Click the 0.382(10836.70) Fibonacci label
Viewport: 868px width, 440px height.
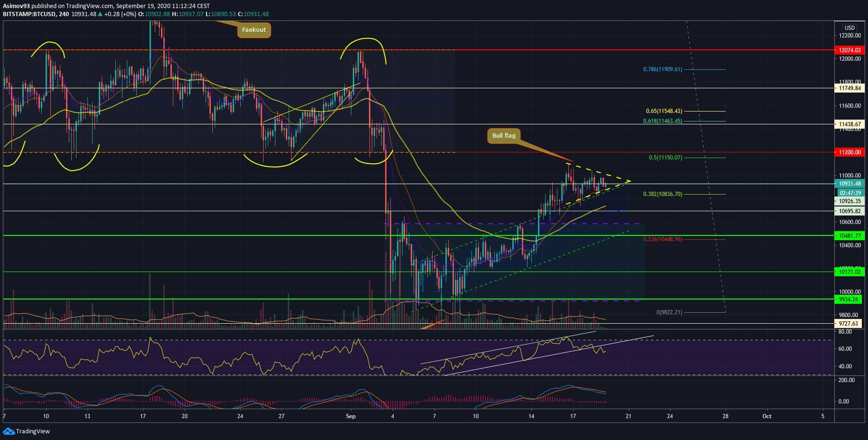(662, 194)
